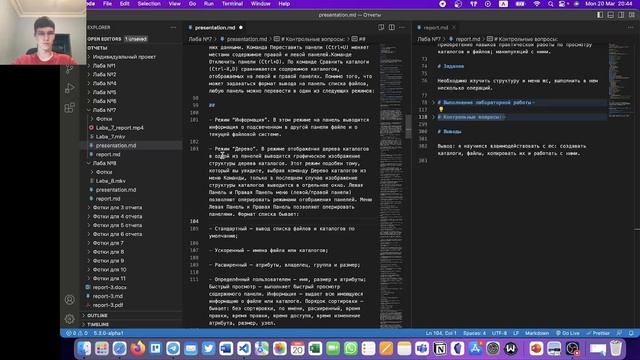Click the lightbulb code action icon

pyautogui.click(x=441, y=109)
